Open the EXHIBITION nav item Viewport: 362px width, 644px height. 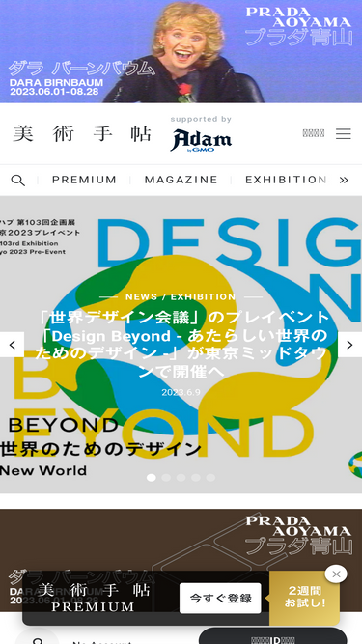(x=286, y=180)
